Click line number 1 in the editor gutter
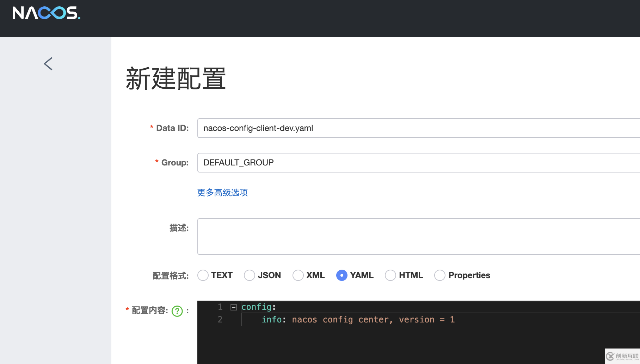This screenshot has width=640, height=364. point(220,307)
